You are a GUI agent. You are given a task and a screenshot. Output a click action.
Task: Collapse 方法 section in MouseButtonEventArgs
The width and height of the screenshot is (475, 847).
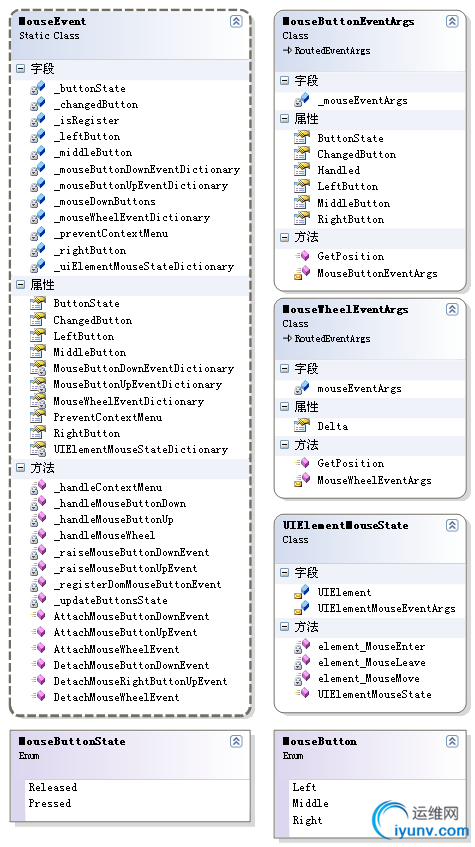285,237
